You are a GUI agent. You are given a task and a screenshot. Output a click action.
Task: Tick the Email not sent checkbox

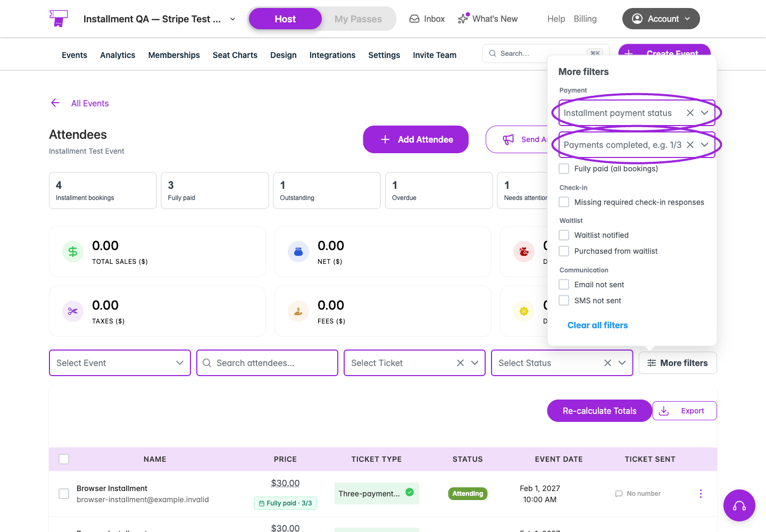[x=564, y=285]
